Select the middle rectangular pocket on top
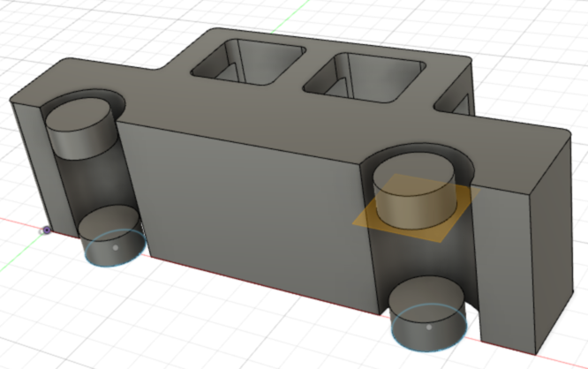The width and height of the screenshot is (588, 369). pos(365,78)
